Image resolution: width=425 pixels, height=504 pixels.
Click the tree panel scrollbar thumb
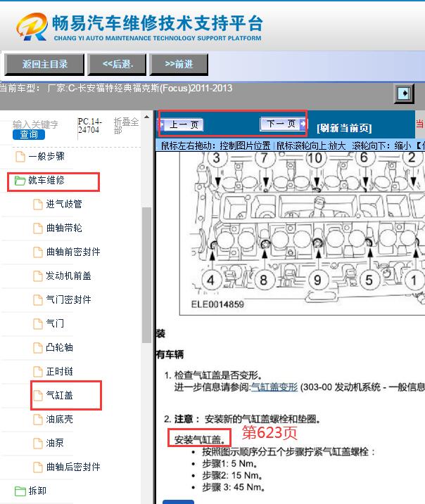[x=146, y=275]
